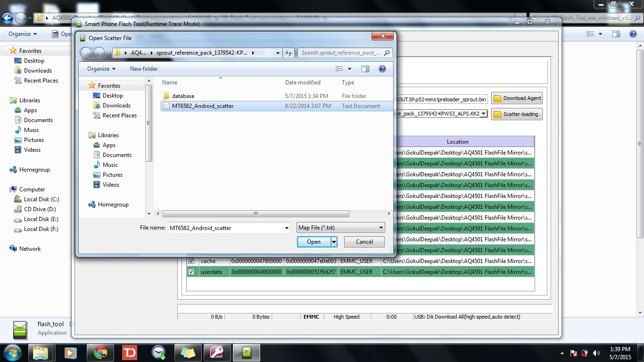Open the view options dropdown arrow

[349, 69]
